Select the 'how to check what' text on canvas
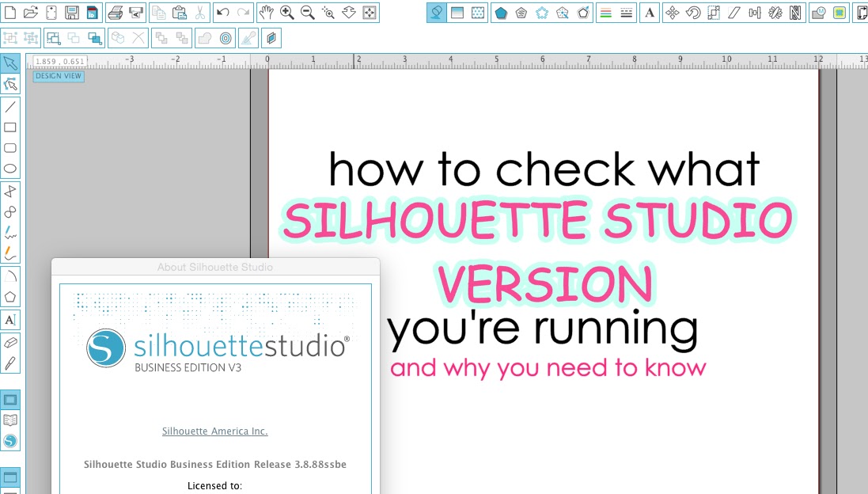The height and width of the screenshot is (494, 868). (544, 169)
